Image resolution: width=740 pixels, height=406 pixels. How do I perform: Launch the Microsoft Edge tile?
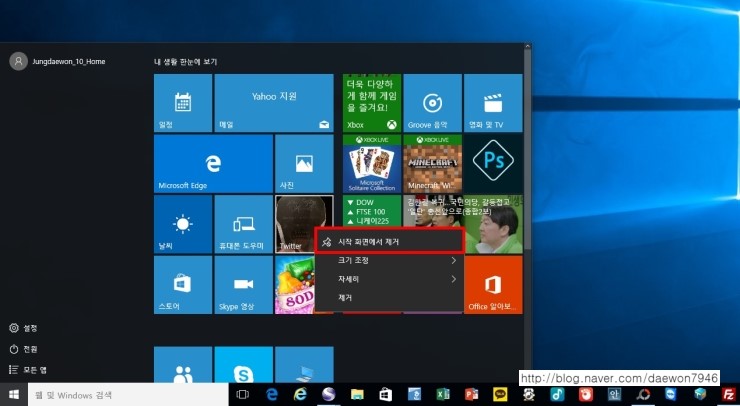pyautogui.click(x=213, y=164)
